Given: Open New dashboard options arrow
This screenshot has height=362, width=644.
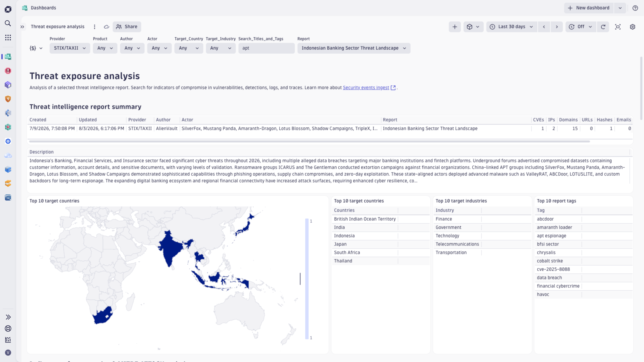Looking at the screenshot, I should [620, 8].
